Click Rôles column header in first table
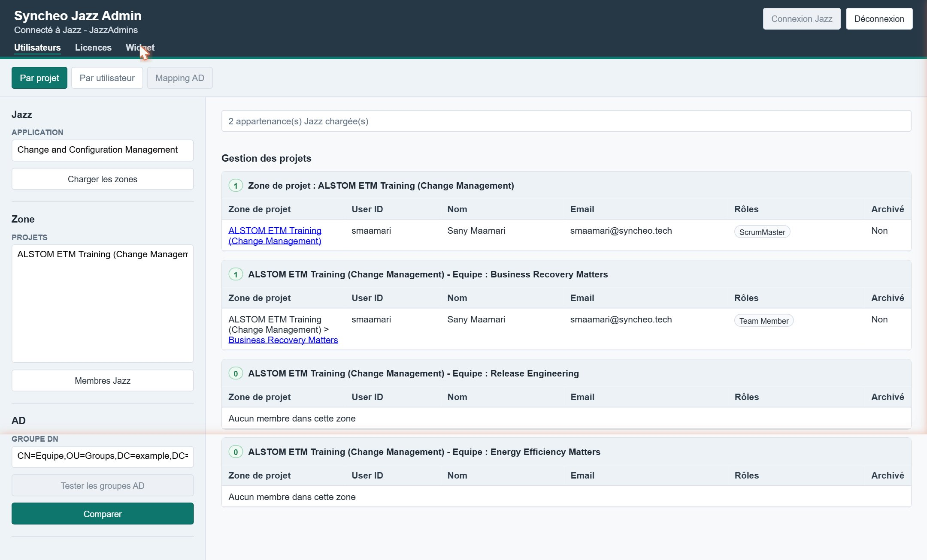This screenshot has width=927, height=560. (x=746, y=209)
